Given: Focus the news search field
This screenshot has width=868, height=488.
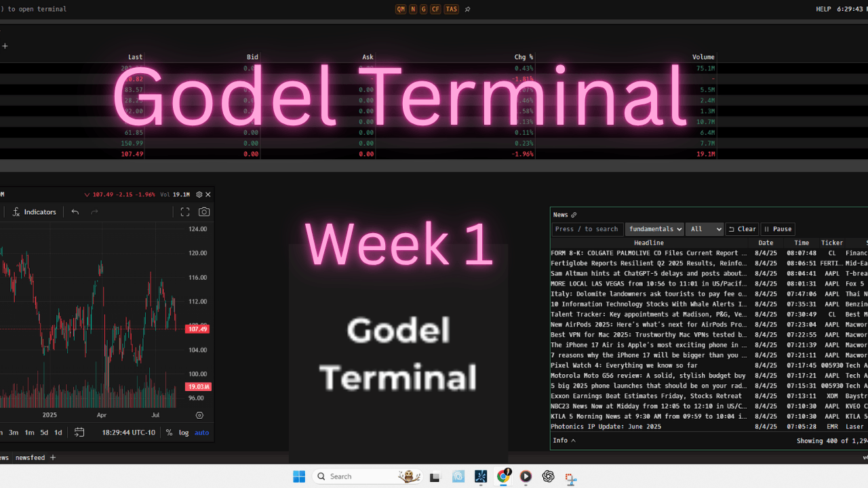Looking at the screenshot, I should click(587, 229).
